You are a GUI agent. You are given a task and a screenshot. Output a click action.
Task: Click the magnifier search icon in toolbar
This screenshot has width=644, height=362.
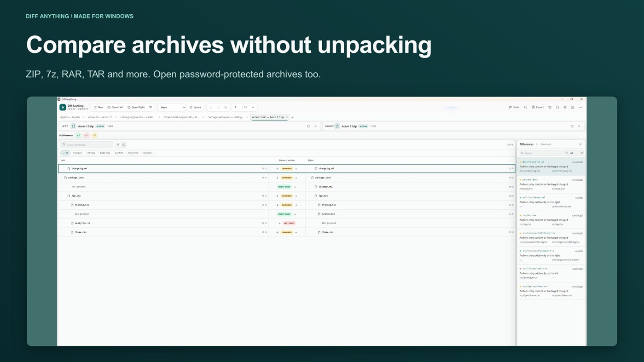[525, 107]
